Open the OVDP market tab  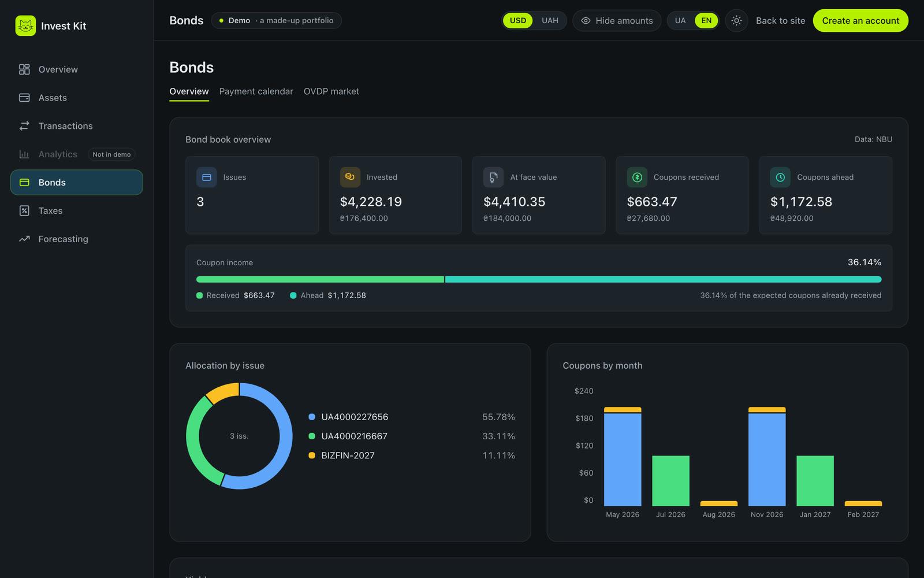click(331, 92)
